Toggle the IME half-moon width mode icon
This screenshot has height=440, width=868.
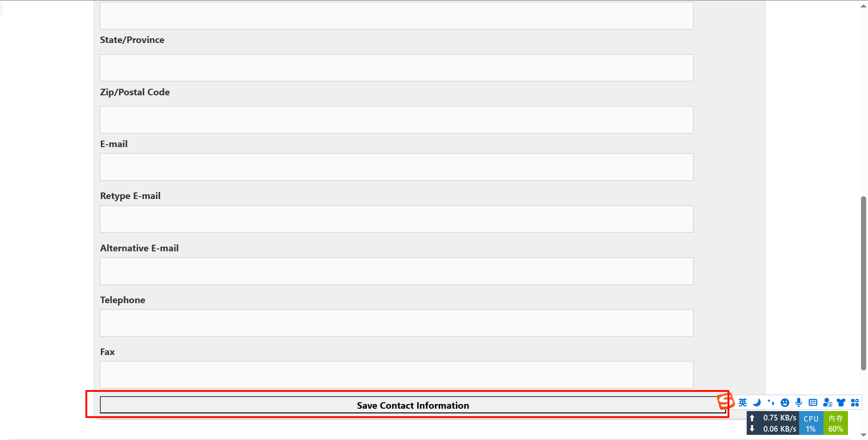pyautogui.click(x=756, y=403)
